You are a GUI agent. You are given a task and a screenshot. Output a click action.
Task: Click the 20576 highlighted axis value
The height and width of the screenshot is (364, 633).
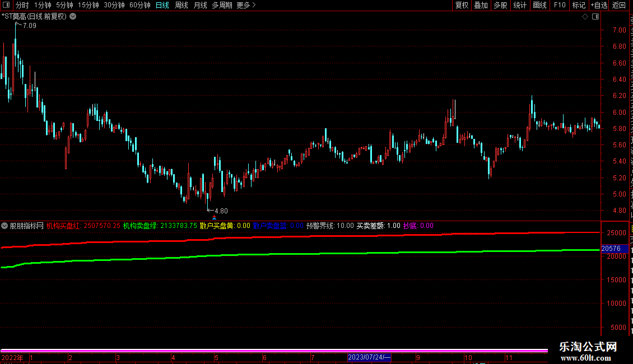tap(614, 249)
